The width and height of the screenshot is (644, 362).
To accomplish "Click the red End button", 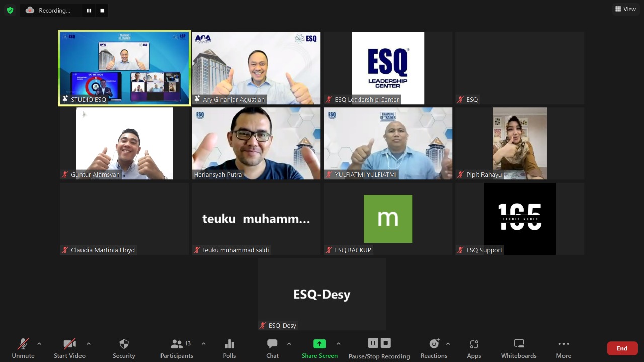I will tap(622, 348).
